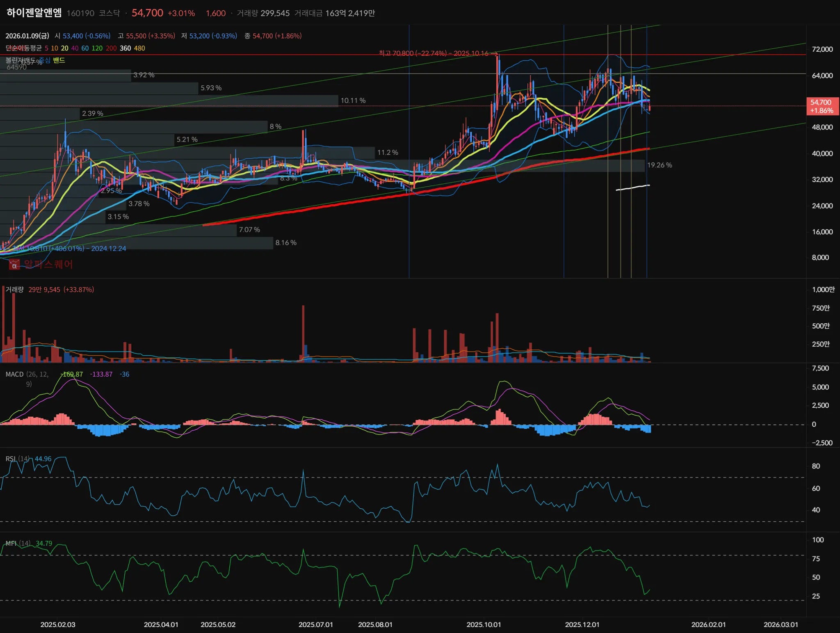Click the 160190 stock code text
This screenshot has height=633, width=840.
point(80,13)
